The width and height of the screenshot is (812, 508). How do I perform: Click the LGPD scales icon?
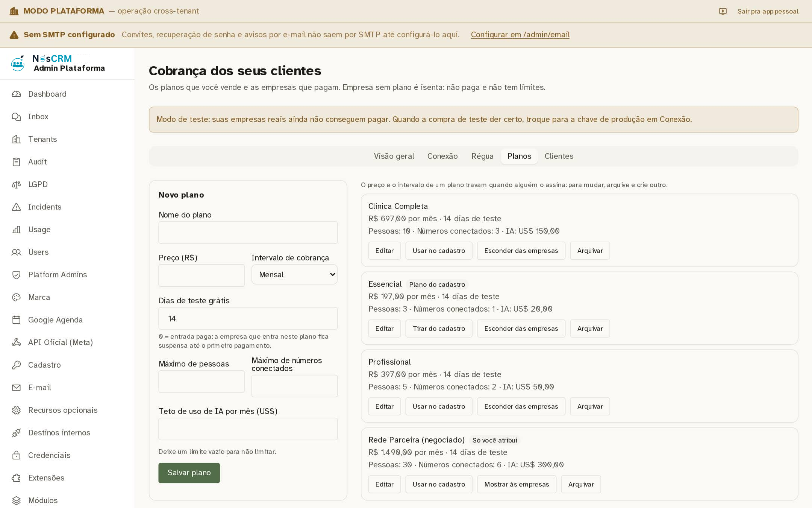click(16, 184)
